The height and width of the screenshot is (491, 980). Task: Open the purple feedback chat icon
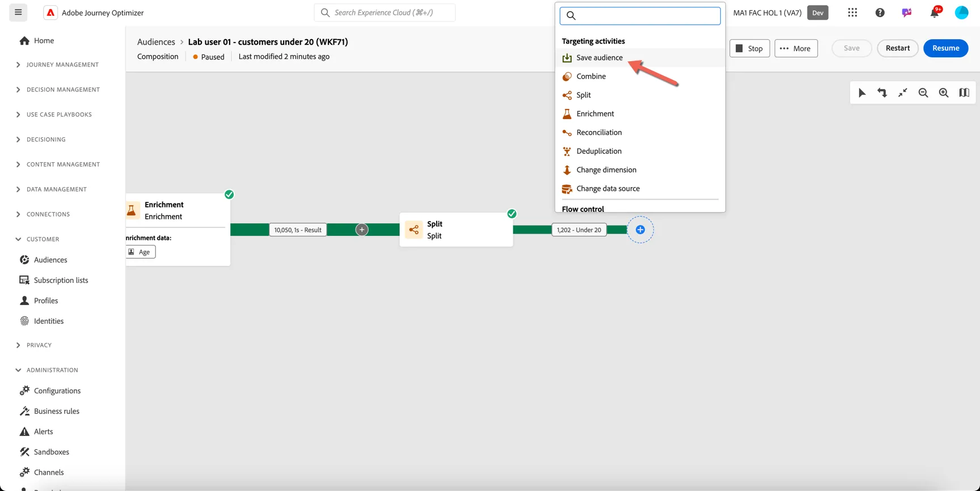[x=907, y=12]
